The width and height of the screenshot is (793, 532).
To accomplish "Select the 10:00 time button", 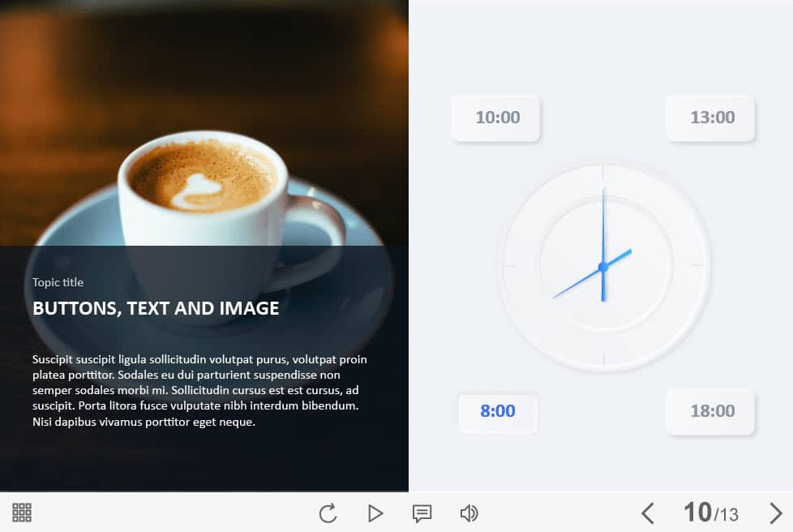I will tap(497, 118).
